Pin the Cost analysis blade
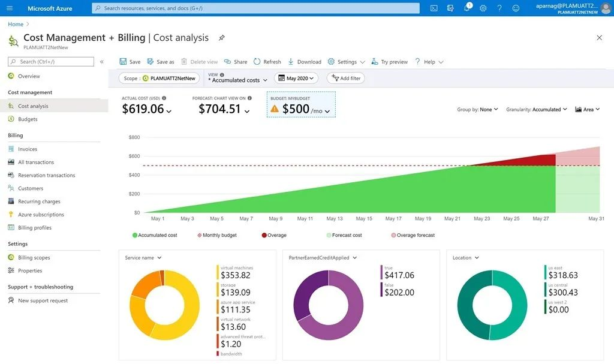Screen dimensions: 614x364 222,38
